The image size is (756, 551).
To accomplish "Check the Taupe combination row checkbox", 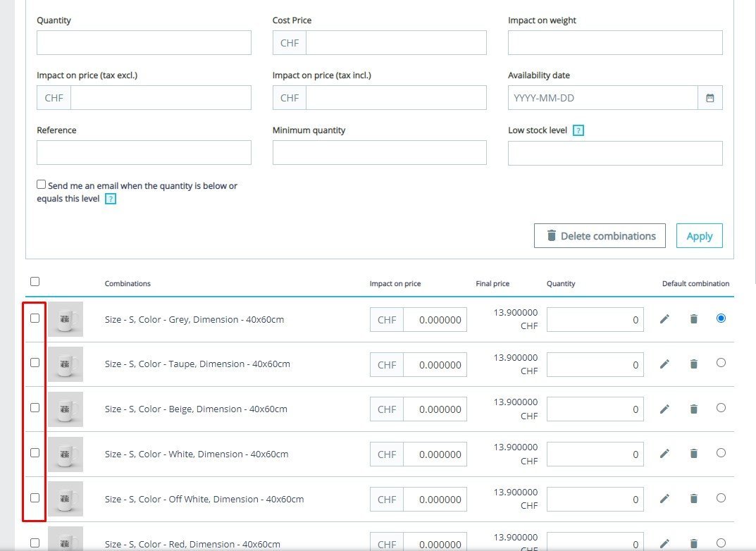I will 35,363.
